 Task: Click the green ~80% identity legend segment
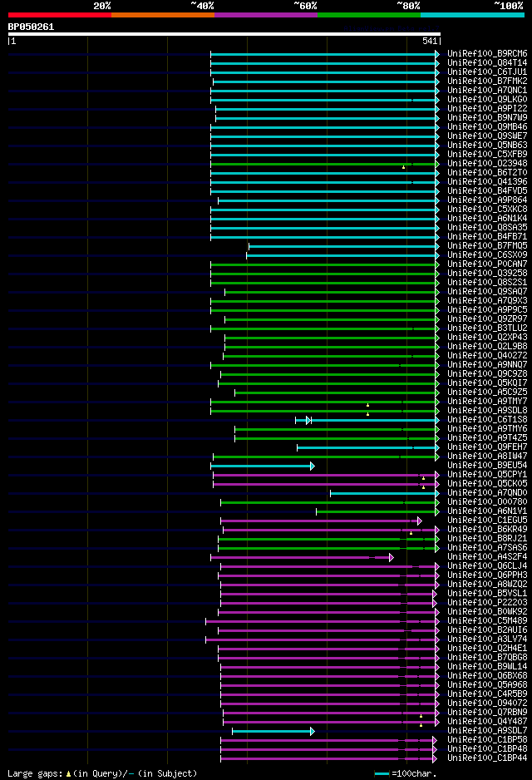click(x=369, y=15)
